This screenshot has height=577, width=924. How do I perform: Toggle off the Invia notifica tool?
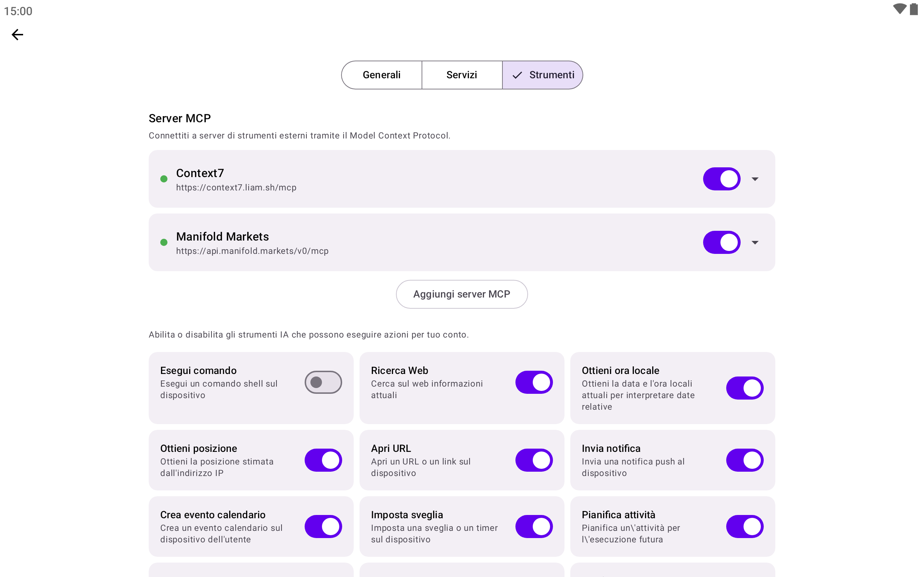coord(745,460)
